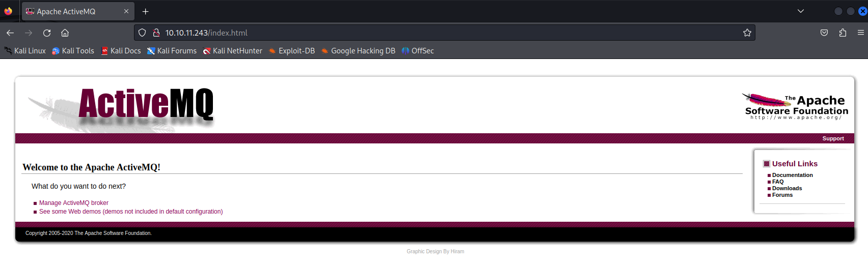Open Manage ActiveMQ broker link
868x267 pixels.
pyautogui.click(x=74, y=203)
